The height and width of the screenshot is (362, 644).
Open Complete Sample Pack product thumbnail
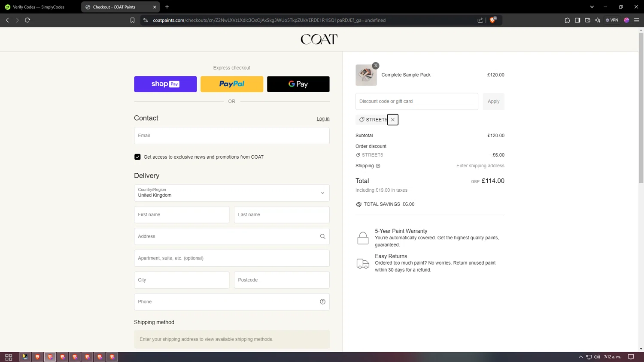tap(366, 75)
